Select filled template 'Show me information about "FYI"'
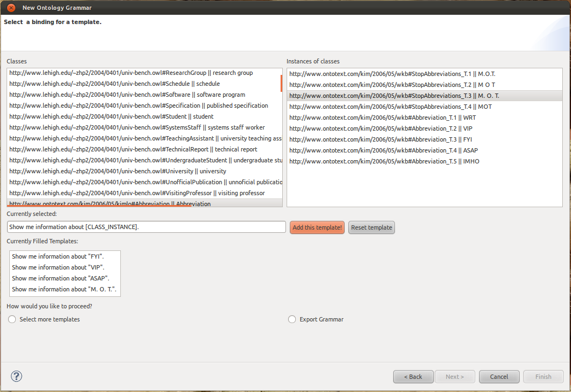 pyautogui.click(x=58, y=256)
